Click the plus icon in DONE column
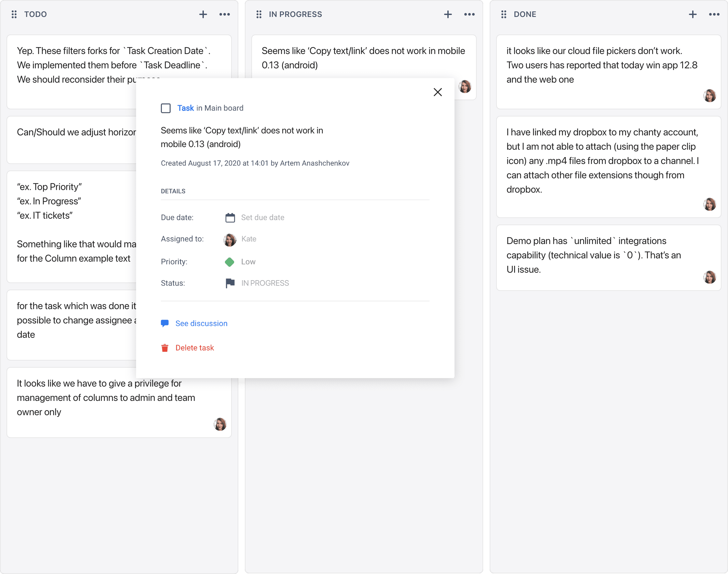Image resolution: width=728 pixels, height=574 pixels. (693, 14)
